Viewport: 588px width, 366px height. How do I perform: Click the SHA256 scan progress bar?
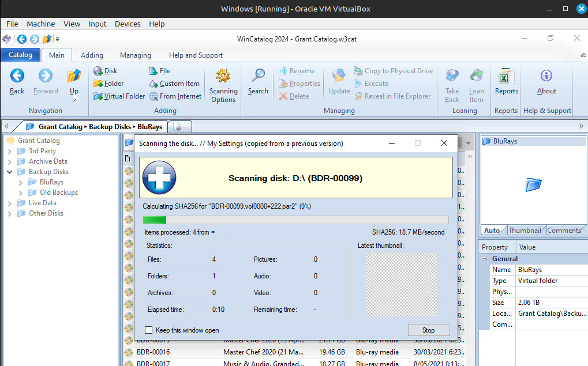click(x=295, y=220)
